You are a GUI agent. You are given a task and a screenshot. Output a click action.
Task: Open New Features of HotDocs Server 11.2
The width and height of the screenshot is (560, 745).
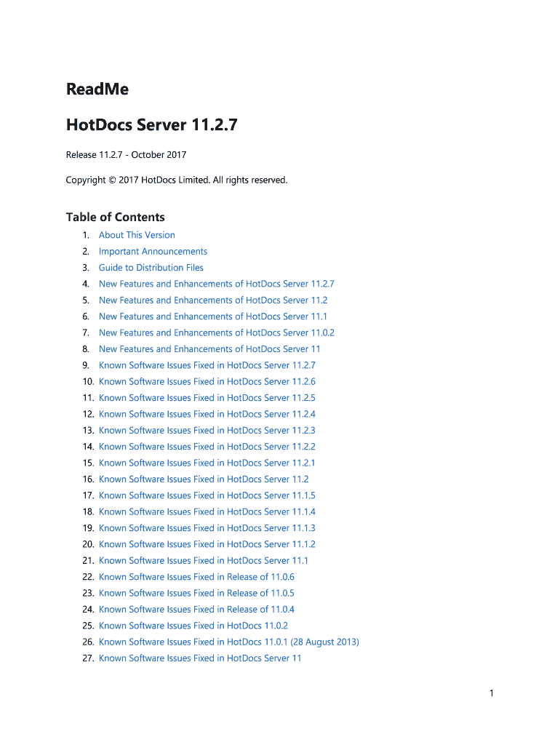(213, 300)
